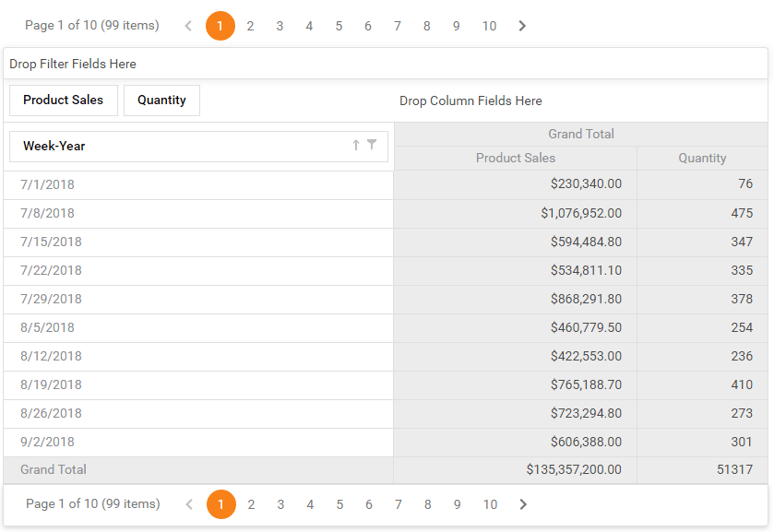Click the Drop Column Fields Here area

coord(470,101)
